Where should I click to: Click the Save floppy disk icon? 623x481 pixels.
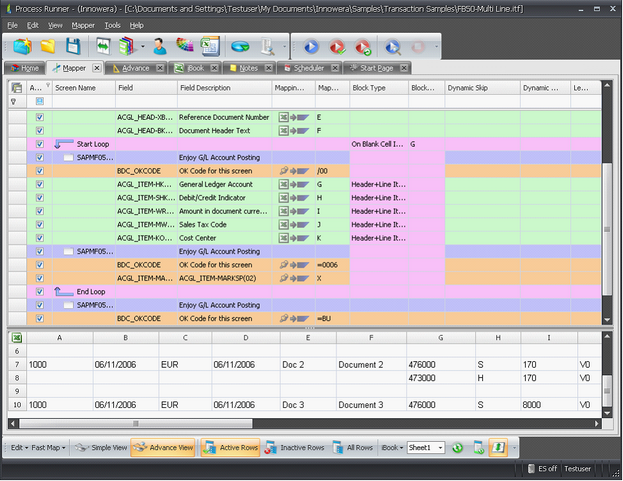coord(73,46)
